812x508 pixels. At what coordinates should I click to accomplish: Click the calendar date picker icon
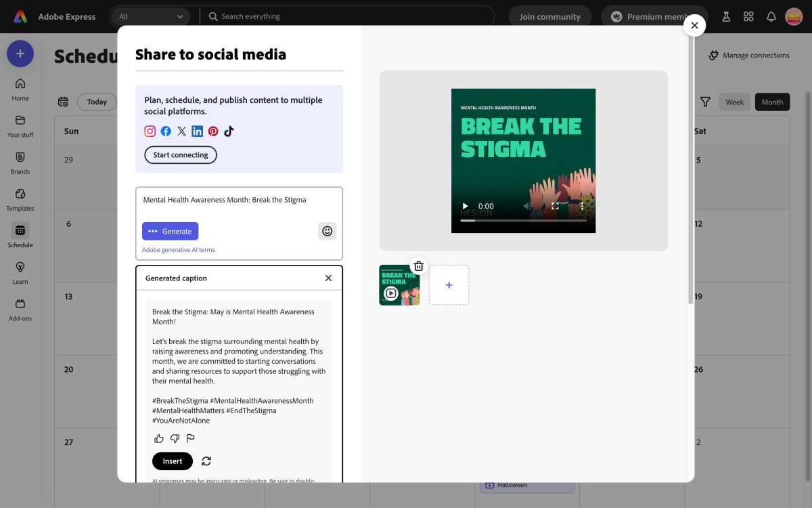[63, 102]
